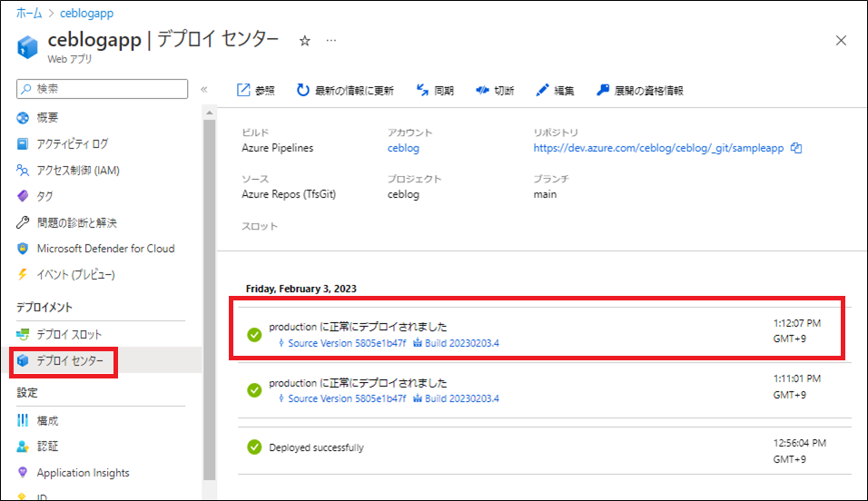The image size is (868, 501).
Task: Click the purple タグ icon
Action: pos(23,196)
